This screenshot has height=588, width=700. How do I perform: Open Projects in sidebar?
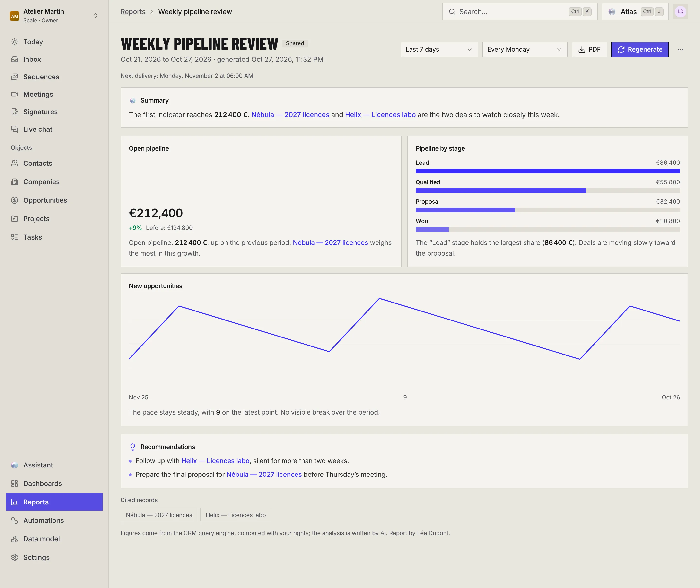[x=54, y=219]
